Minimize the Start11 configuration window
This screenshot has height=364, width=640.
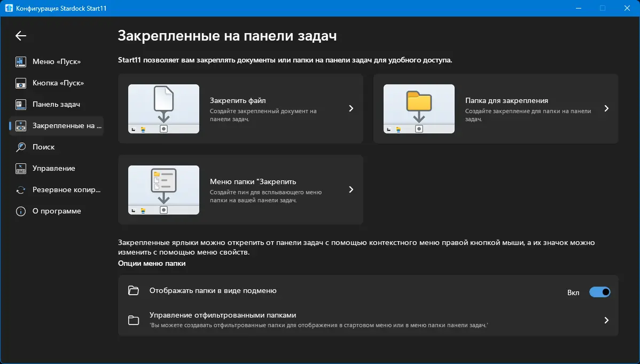[x=579, y=8]
